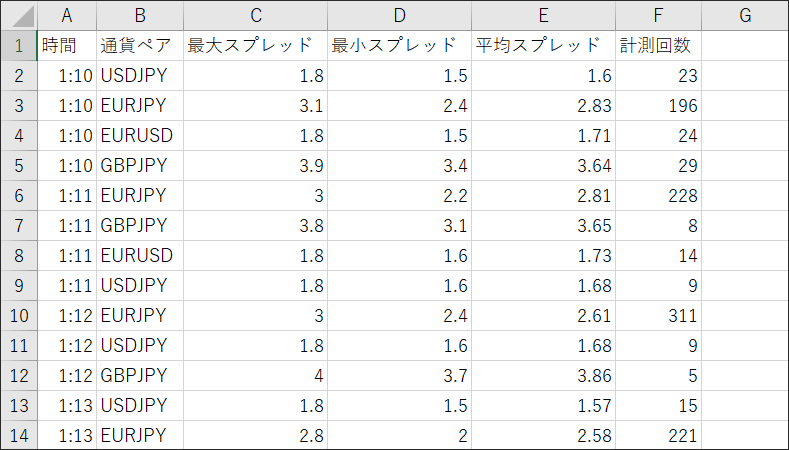Image resolution: width=789 pixels, height=450 pixels.
Task: Select cell C12 with value 4
Action: coord(256,376)
